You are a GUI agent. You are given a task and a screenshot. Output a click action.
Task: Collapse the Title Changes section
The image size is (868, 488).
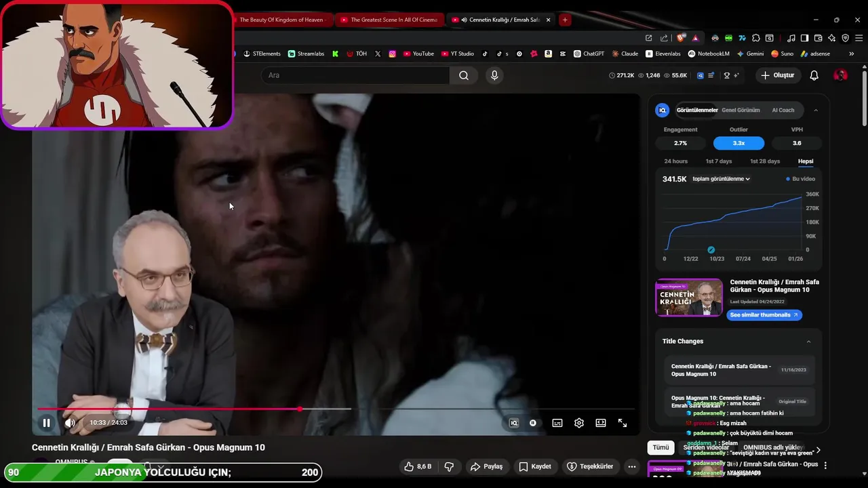click(808, 342)
